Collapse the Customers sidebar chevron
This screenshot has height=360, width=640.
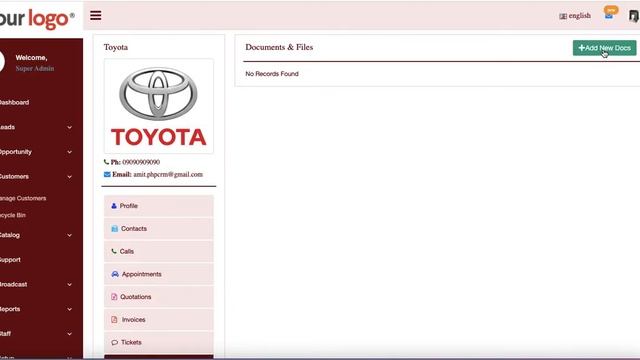(x=69, y=177)
